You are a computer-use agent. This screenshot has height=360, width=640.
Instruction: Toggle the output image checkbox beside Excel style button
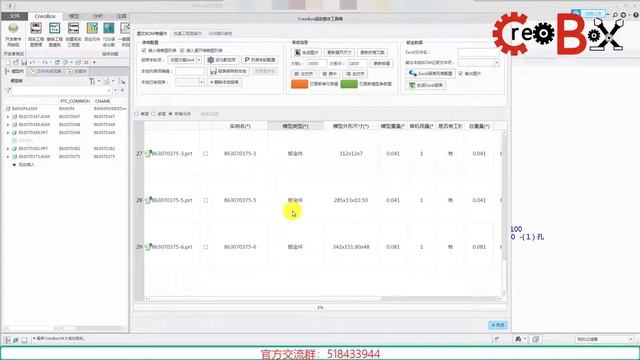(x=460, y=73)
